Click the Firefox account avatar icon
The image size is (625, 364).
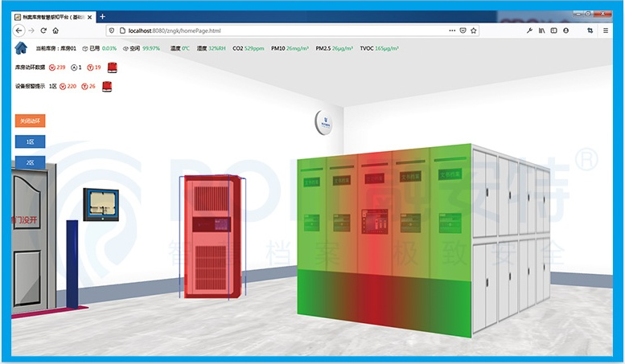[x=566, y=31]
